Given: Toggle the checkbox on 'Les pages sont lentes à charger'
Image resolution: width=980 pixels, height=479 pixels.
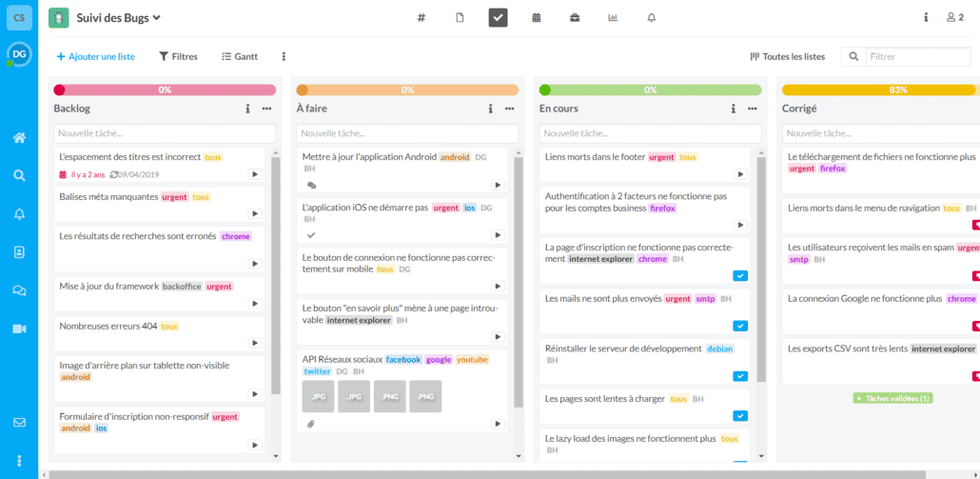Looking at the screenshot, I should click(740, 416).
